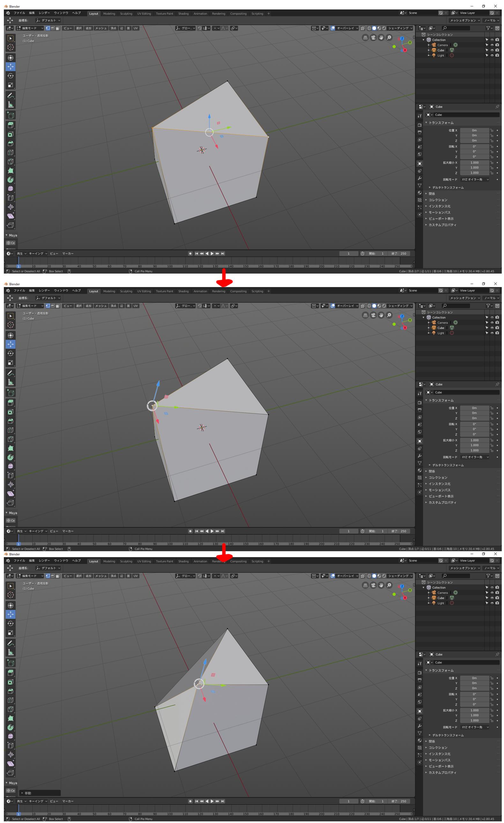
Task: Click the pan hand gizmo in top viewport
Action: click(381, 37)
